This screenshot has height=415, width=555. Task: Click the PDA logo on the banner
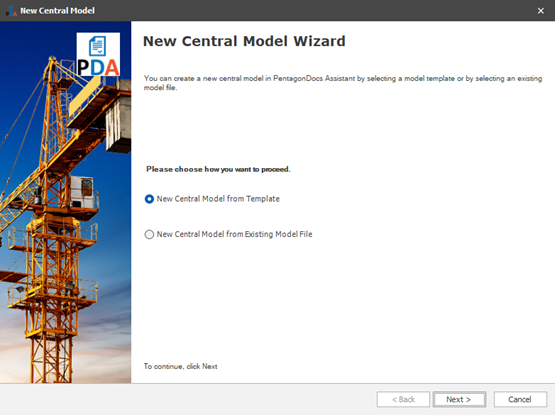point(98,54)
